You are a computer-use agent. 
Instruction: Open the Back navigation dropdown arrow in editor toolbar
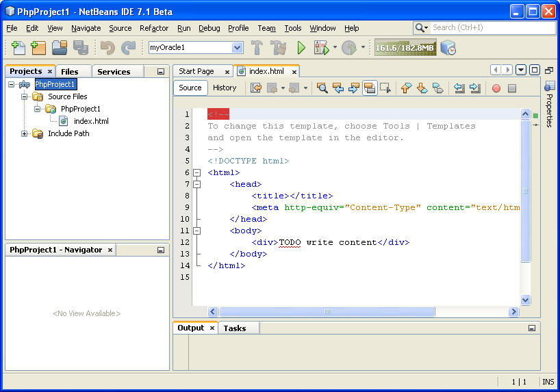[x=283, y=88]
